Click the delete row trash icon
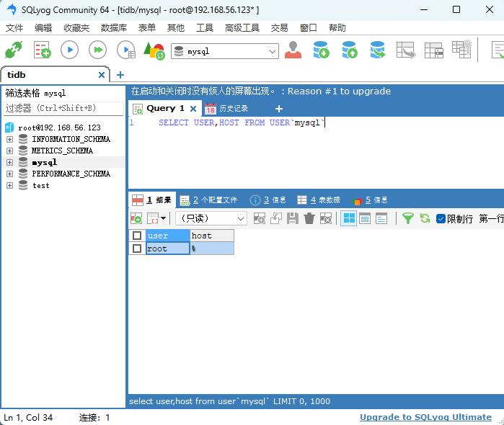This screenshot has width=504, height=425. pos(309,218)
